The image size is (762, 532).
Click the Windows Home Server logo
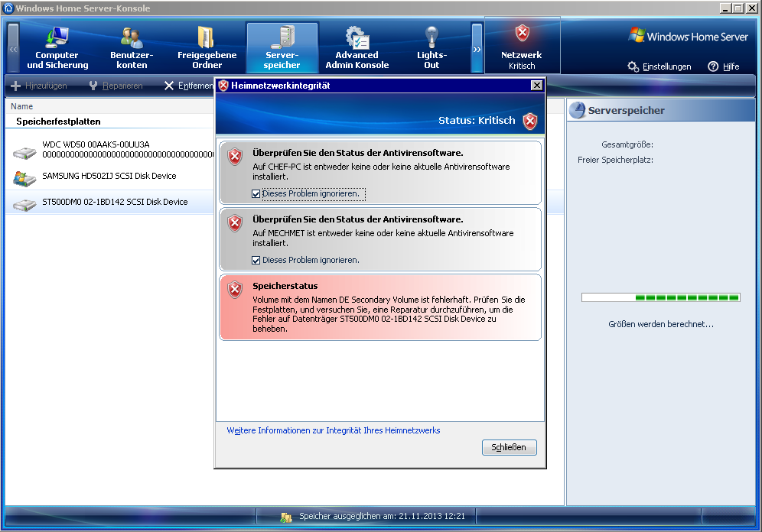click(688, 37)
